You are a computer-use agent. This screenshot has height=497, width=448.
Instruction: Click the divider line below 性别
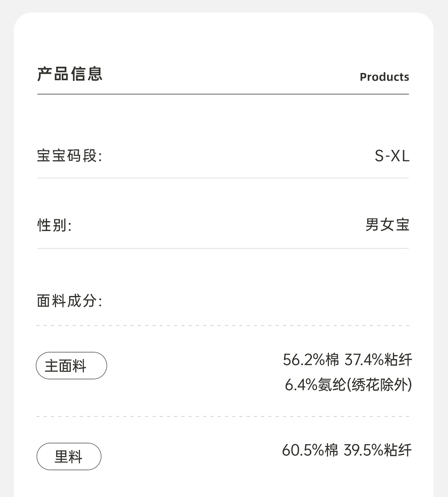[x=223, y=248]
